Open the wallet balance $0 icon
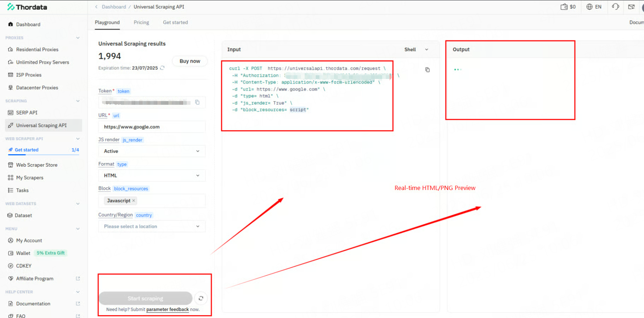This screenshot has height=318, width=644. click(x=568, y=7)
